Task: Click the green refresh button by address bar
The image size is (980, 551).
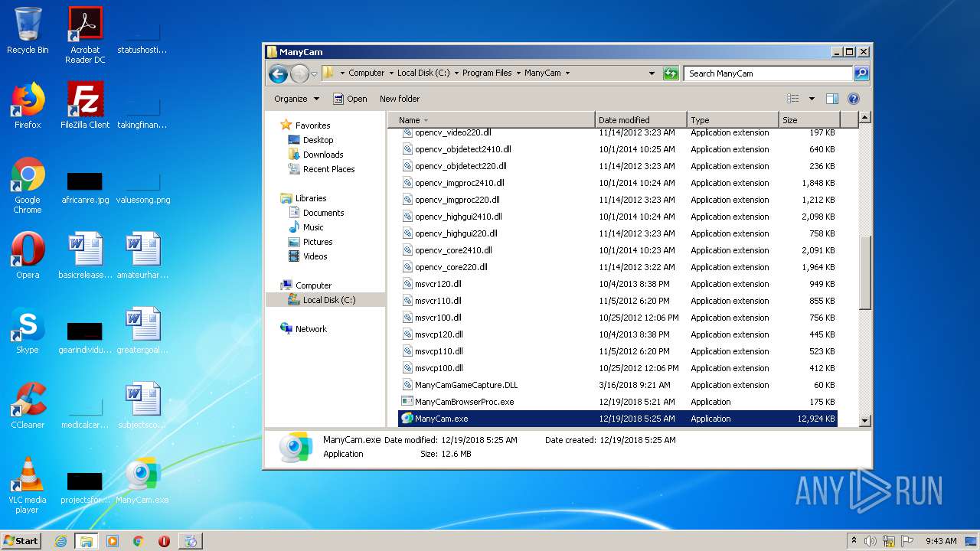Action: click(x=671, y=73)
